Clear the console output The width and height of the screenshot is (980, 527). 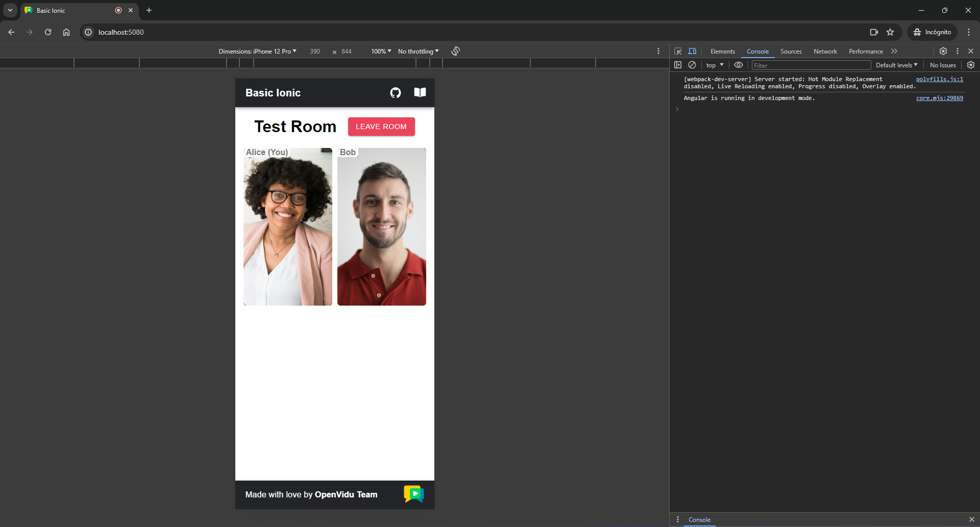pyautogui.click(x=692, y=65)
